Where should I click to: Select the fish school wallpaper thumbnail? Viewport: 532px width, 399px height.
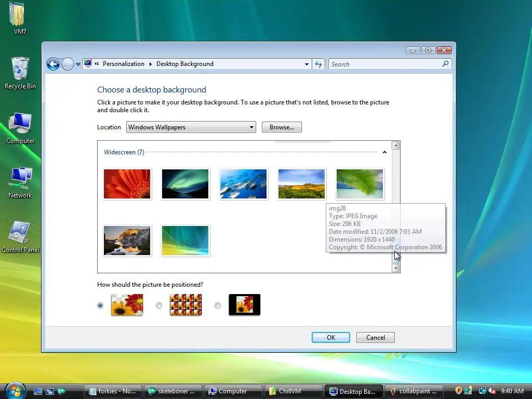point(243,184)
